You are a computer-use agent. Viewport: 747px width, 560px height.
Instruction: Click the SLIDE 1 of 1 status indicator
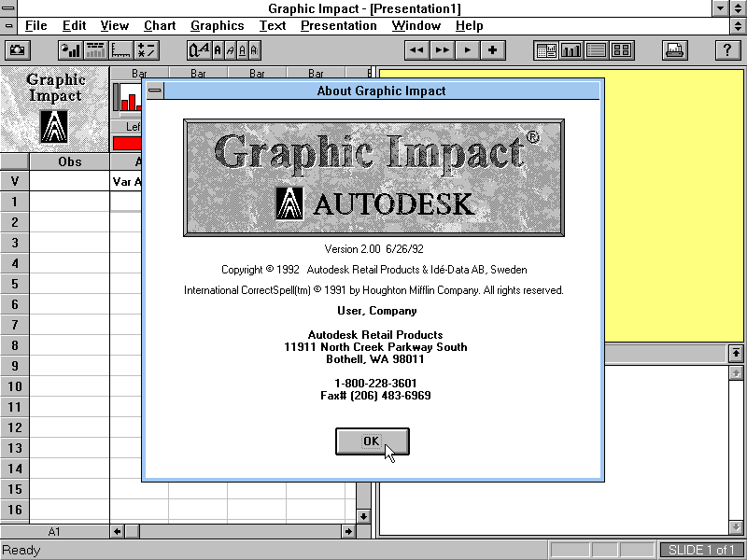(701, 550)
